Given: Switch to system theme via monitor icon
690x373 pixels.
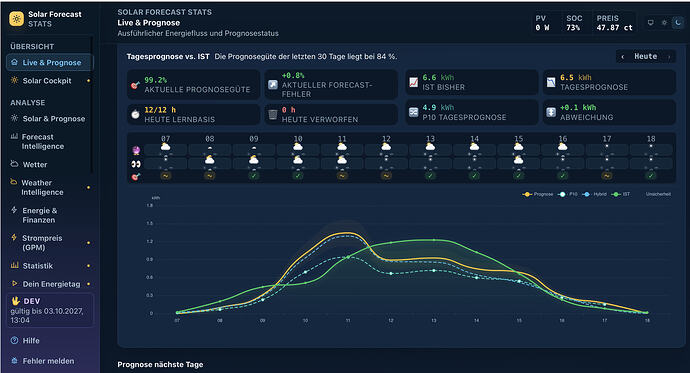Looking at the screenshot, I should [650, 22].
